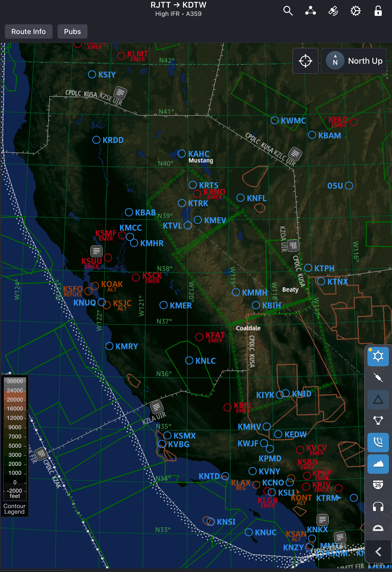Toggle the triangle waypoint layer
392x572 pixels.
click(378, 399)
